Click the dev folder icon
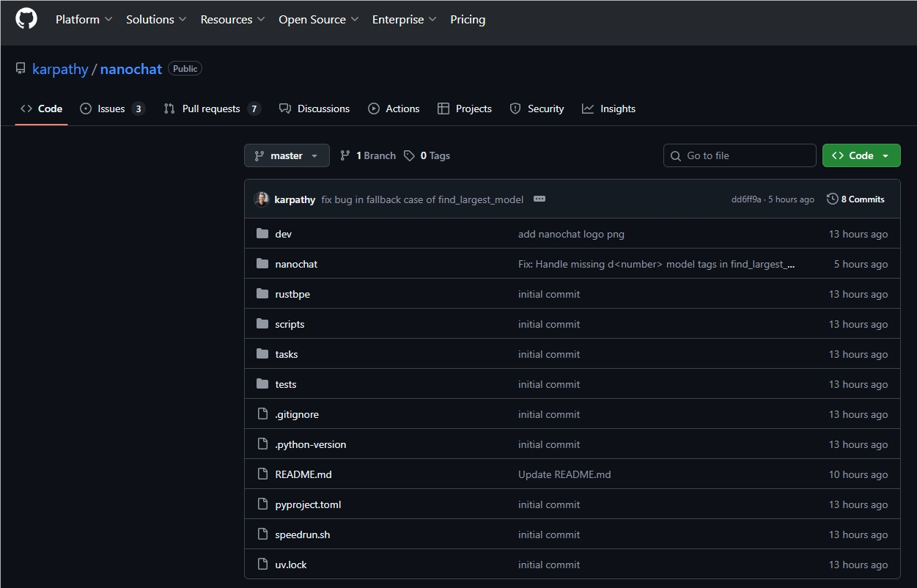Viewport: 917px width, 588px height. coord(262,234)
